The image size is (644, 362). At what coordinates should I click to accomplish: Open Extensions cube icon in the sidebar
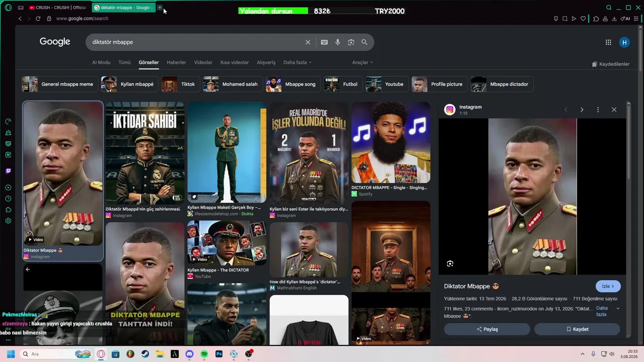click(x=8, y=210)
